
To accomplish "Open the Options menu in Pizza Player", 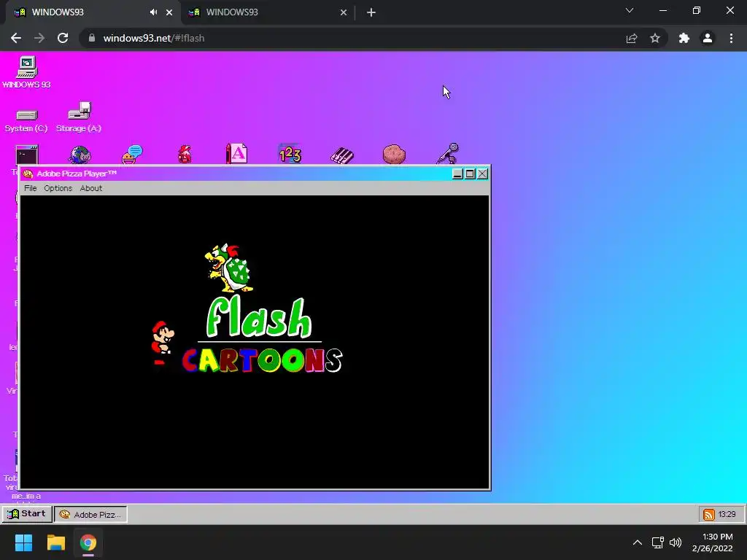I will tap(58, 188).
